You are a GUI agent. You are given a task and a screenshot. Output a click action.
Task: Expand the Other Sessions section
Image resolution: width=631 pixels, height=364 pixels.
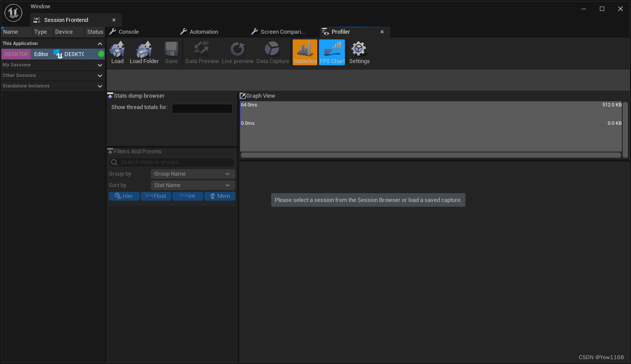(x=100, y=75)
